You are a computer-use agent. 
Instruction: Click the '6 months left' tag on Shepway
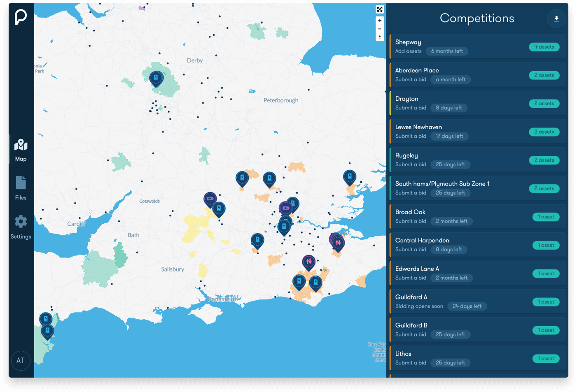click(447, 51)
